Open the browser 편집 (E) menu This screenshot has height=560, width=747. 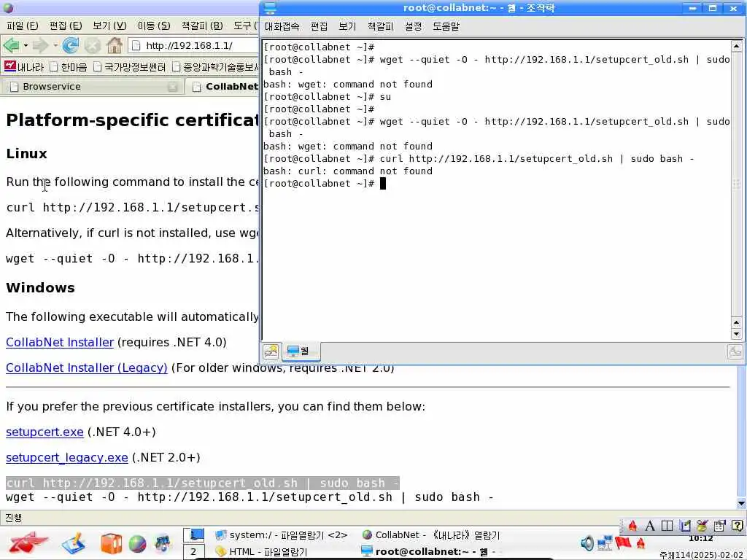pos(66,26)
